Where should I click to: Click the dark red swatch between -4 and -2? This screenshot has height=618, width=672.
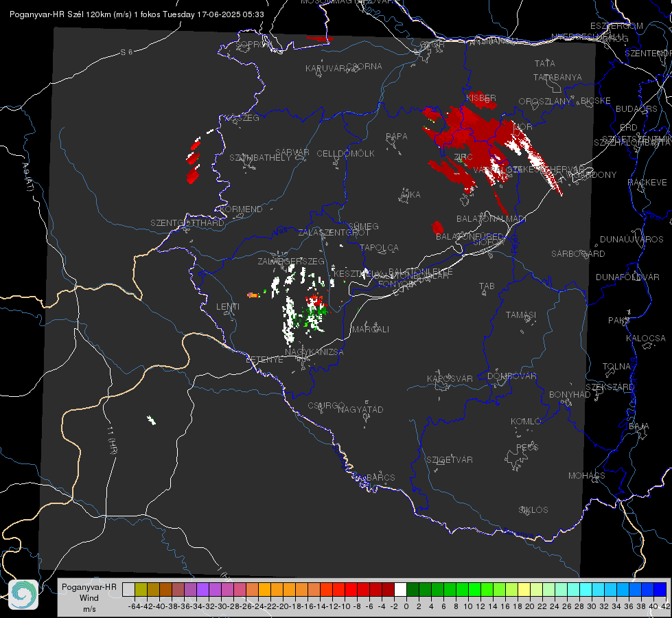click(x=388, y=590)
